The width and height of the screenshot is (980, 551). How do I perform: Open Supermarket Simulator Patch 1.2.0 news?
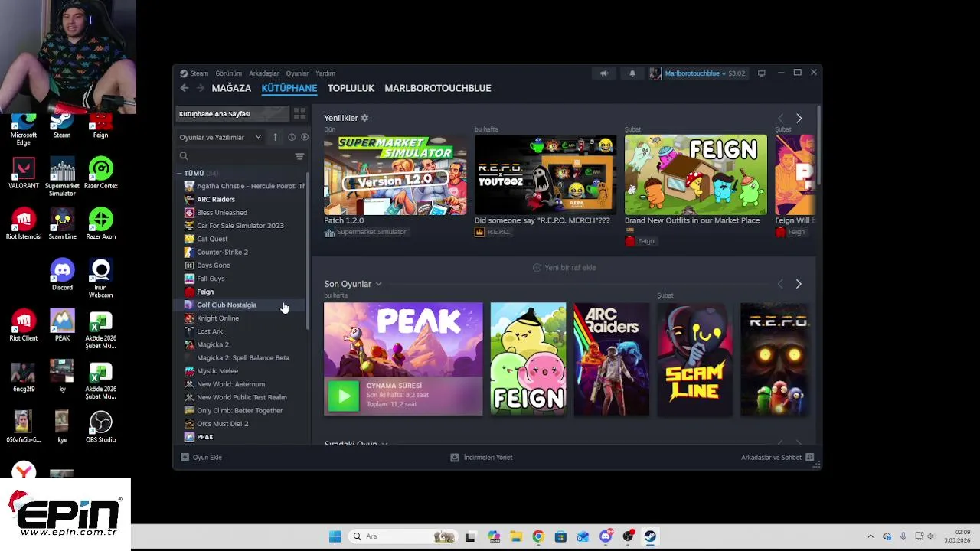click(395, 175)
